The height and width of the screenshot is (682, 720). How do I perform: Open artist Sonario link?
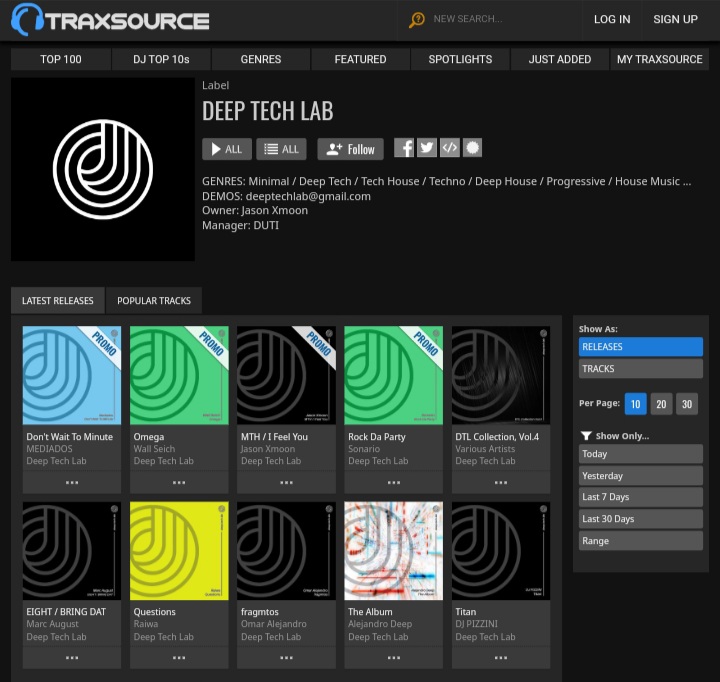pyautogui.click(x=364, y=449)
